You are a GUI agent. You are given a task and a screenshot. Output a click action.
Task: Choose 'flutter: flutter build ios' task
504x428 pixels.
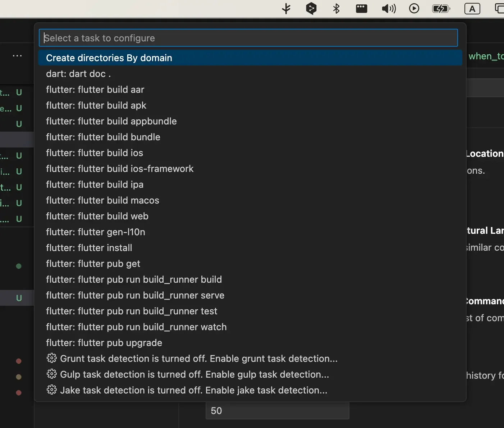(x=250, y=153)
